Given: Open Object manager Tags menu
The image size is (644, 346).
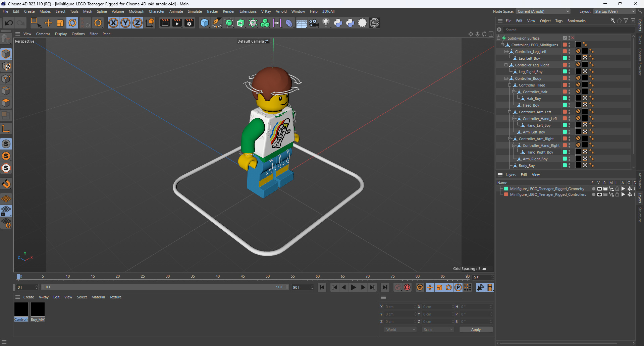Looking at the screenshot, I should tap(559, 21).
